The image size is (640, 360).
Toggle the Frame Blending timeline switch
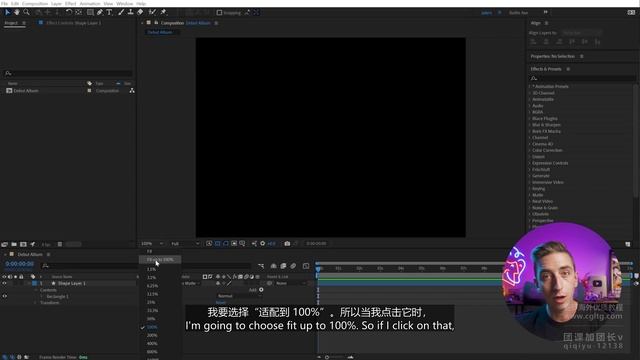(x=283, y=266)
